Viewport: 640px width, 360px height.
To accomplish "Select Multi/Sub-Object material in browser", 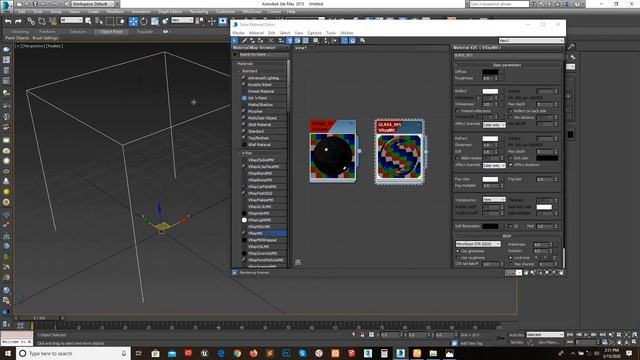I will point(264,118).
